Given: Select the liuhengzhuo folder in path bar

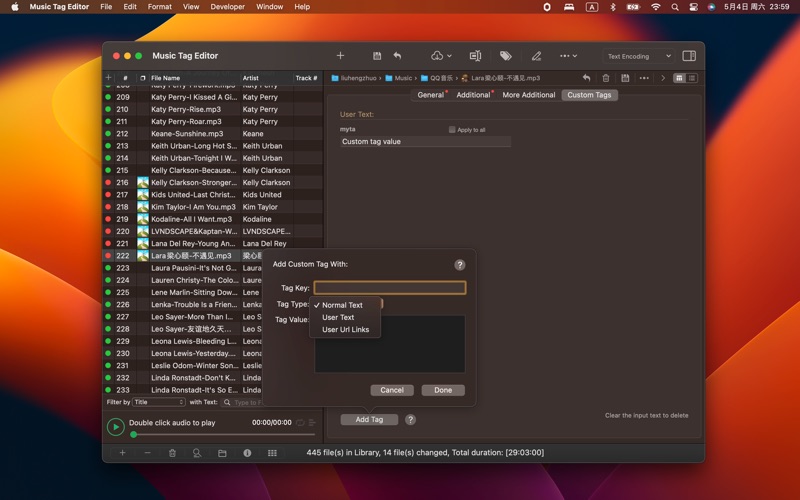Looking at the screenshot, I should (354, 78).
